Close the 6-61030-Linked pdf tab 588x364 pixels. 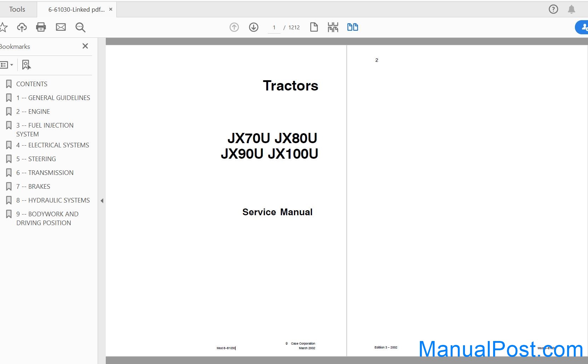point(111,10)
